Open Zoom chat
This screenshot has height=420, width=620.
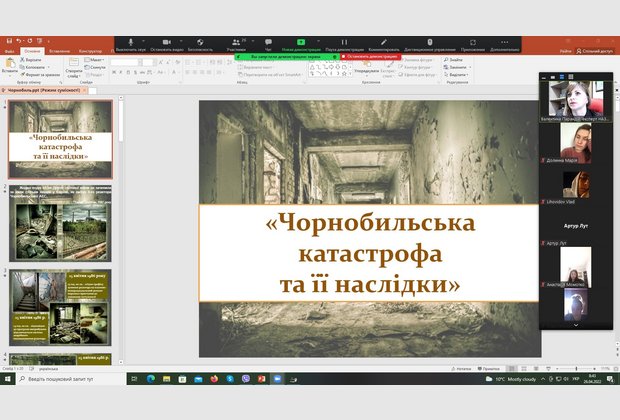(268, 45)
